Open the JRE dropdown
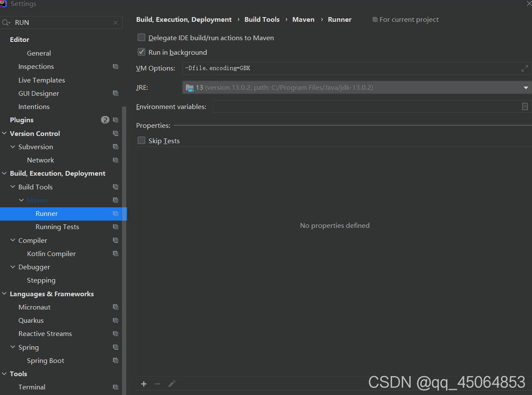This screenshot has height=395, width=532. pyautogui.click(x=526, y=88)
